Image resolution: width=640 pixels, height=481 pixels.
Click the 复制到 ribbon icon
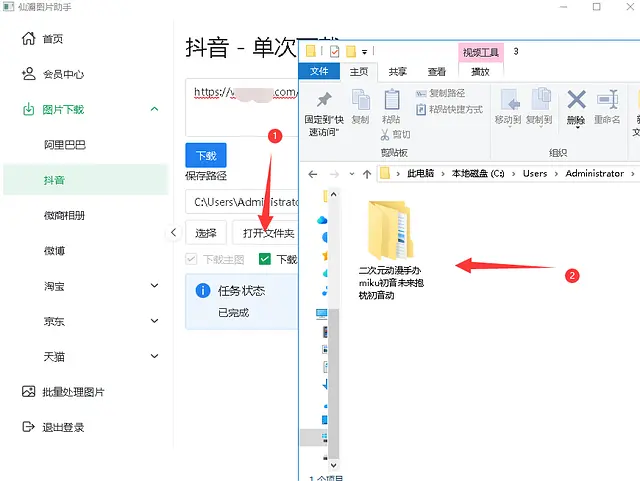coord(540,99)
